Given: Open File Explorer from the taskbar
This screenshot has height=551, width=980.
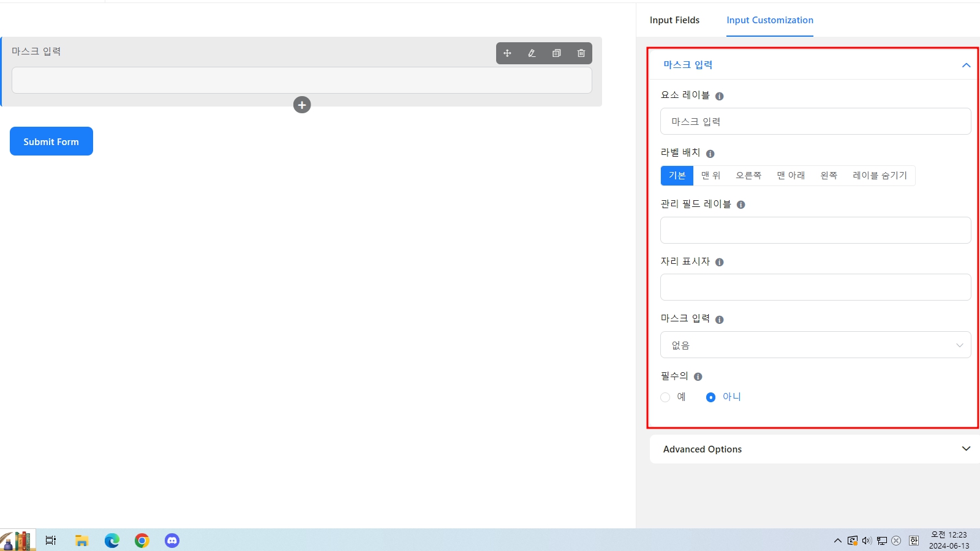Looking at the screenshot, I should 81,540.
